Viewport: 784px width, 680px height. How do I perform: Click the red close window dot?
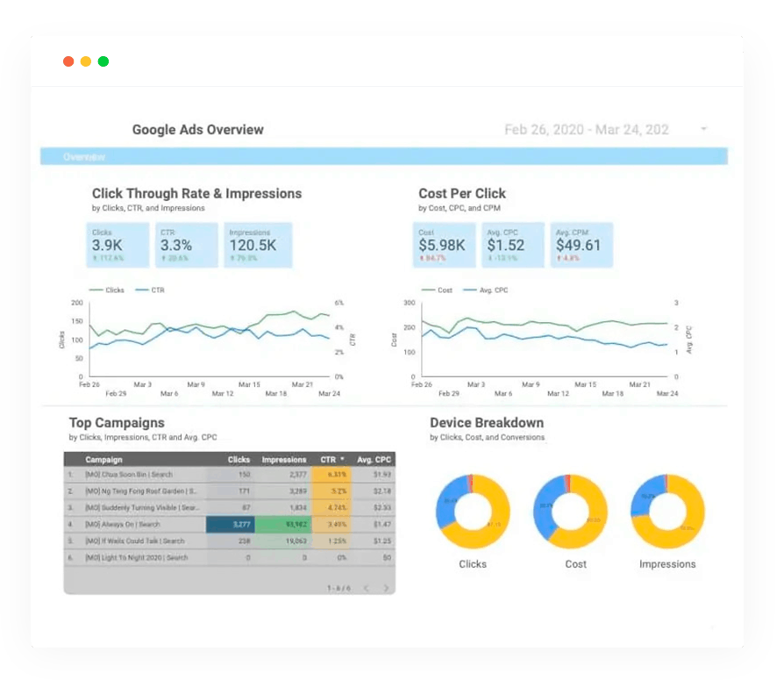[68, 61]
